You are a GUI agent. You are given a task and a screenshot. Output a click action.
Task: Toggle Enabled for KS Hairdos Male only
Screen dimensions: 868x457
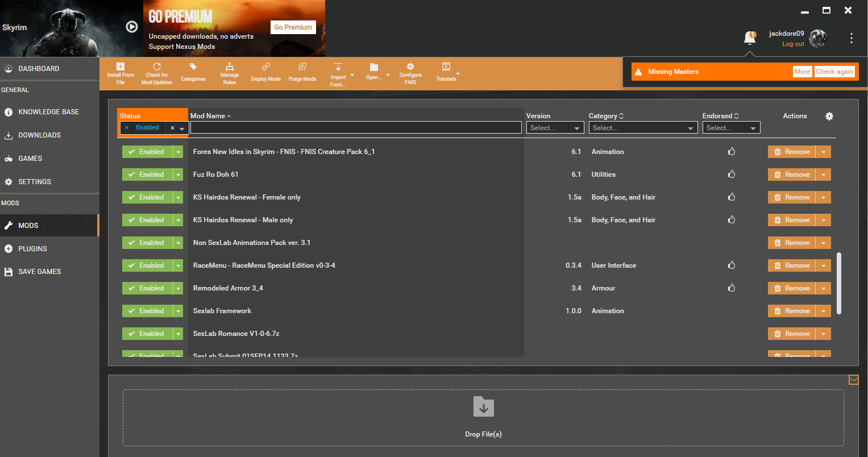click(x=148, y=220)
